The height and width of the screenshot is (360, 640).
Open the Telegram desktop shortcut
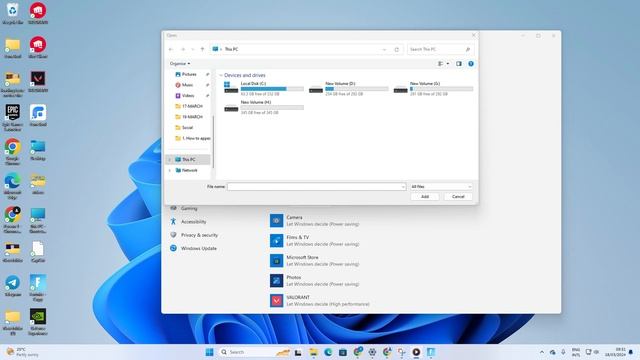tap(13, 286)
